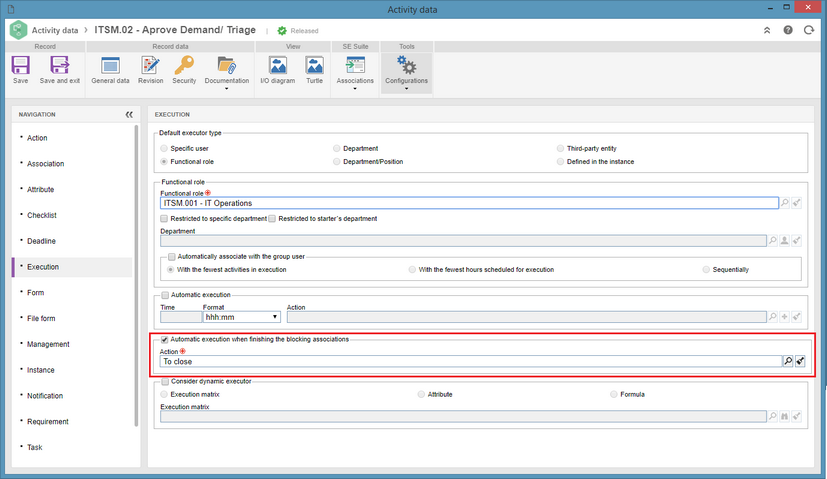The image size is (827, 479).
Task: Search Department with magnifier icon
Action: [773, 241]
